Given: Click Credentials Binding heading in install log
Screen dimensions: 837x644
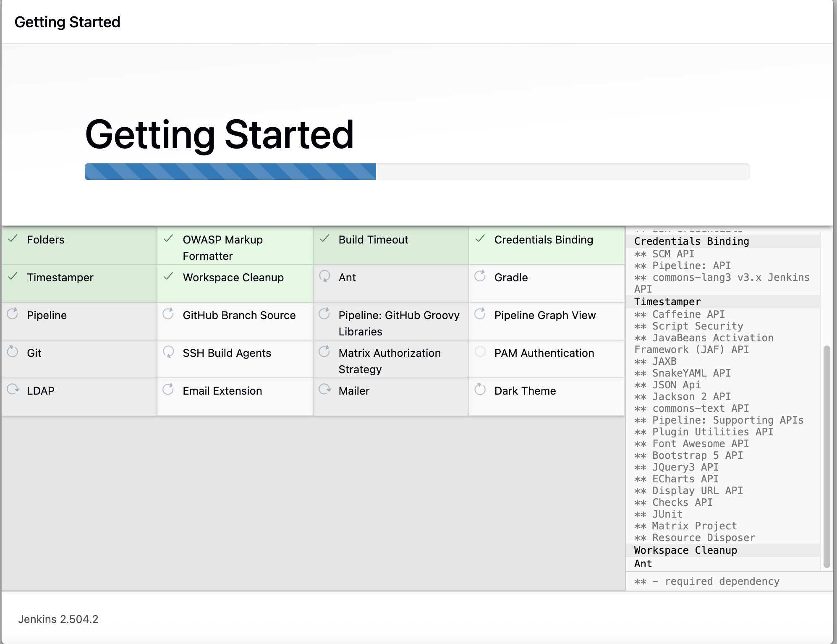Looking at the screenshot, I should pyautogui.click(x=691, y=241).
